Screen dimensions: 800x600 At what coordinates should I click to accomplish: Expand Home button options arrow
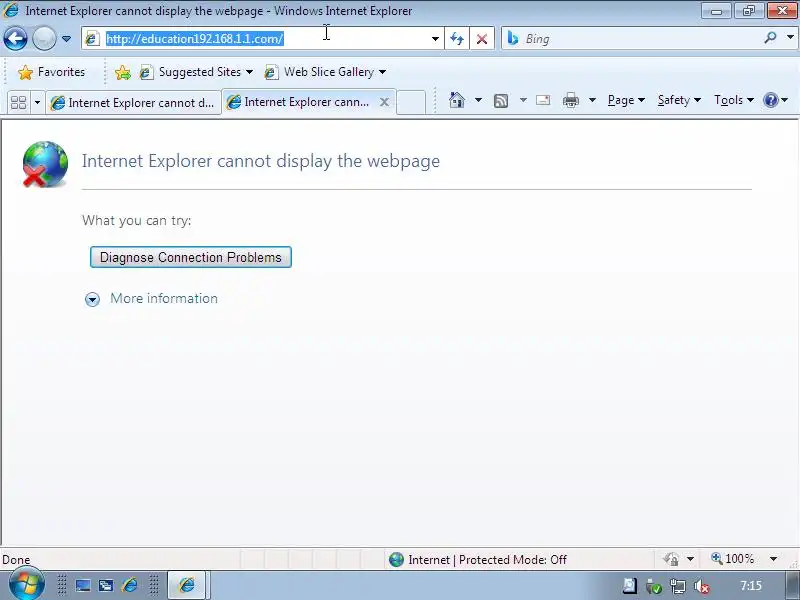pos(478,100)
